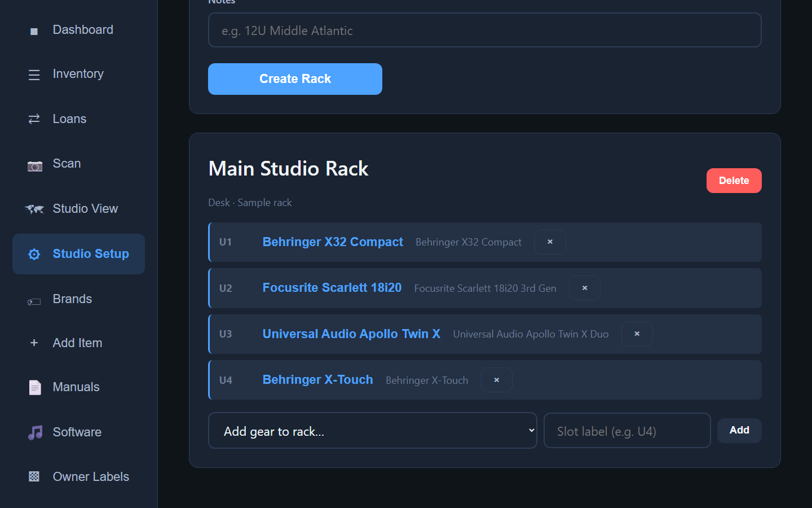The height and width of the screenshot is (508, 812).
Task: Open the Behringer X-Touch link
Action: pos(318,379)
